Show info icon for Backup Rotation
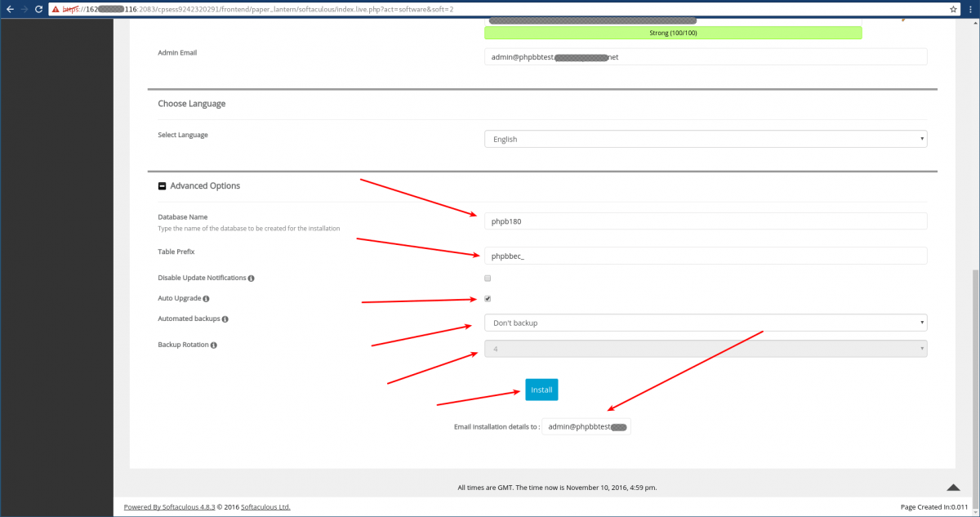 pos(213,345)
